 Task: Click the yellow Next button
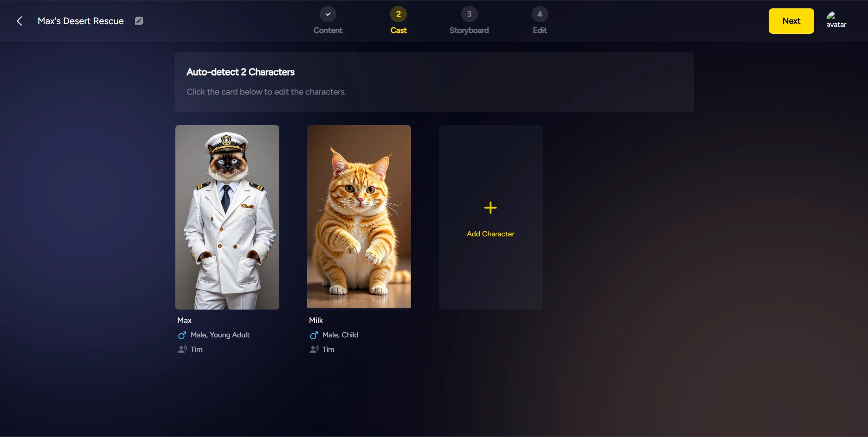pyautogui.click(x=791, y=21)
